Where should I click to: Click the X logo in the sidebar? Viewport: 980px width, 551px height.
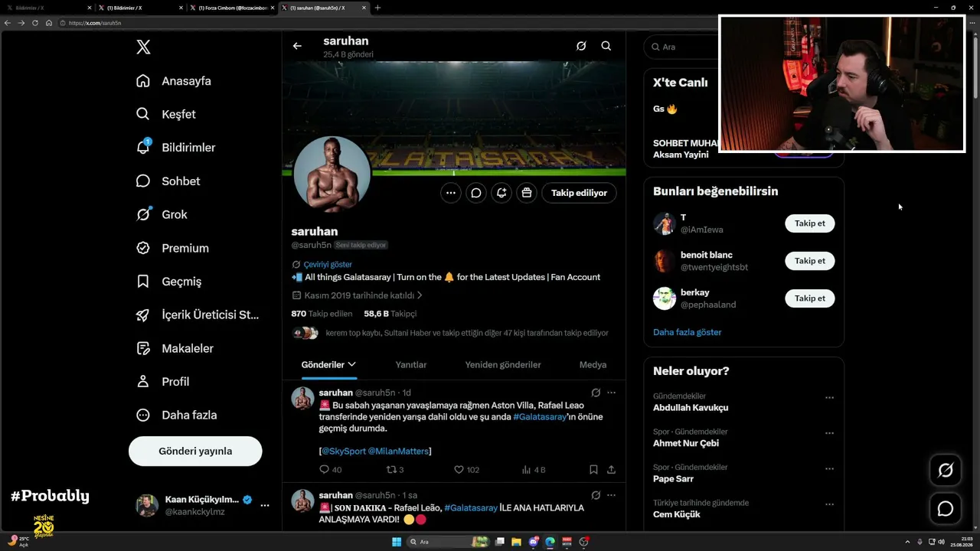point(143,47)
